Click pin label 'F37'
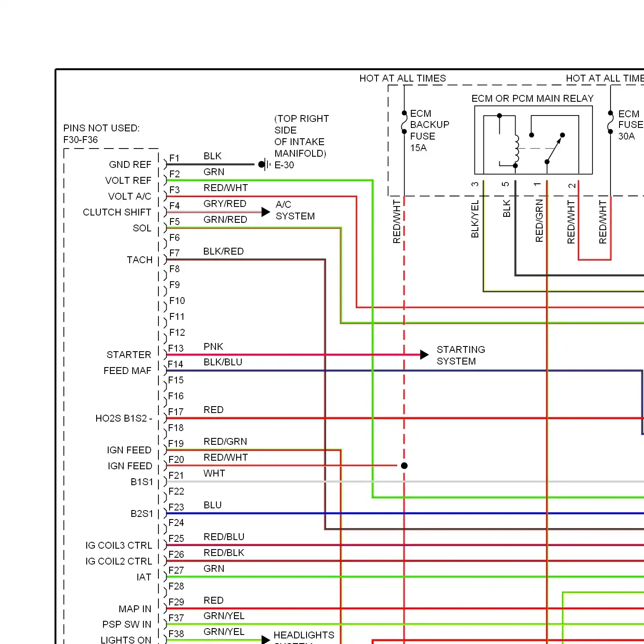The image size is (644, 644). (x=176, y=618)
